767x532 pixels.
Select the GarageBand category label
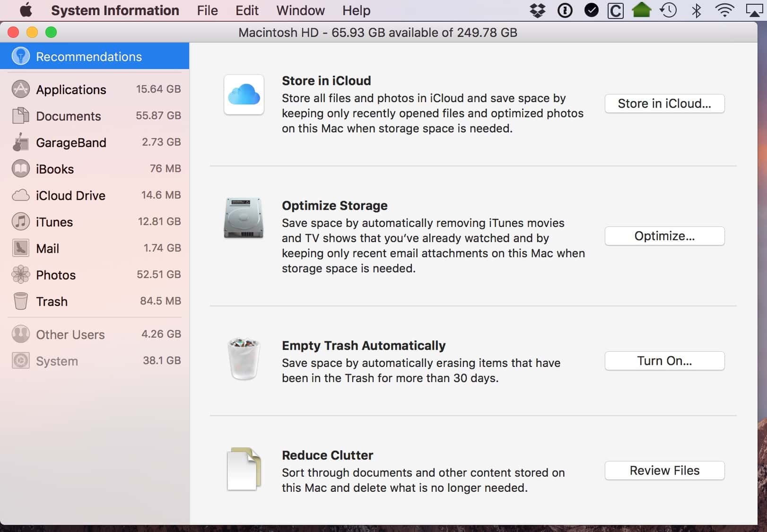pos(71,142)
